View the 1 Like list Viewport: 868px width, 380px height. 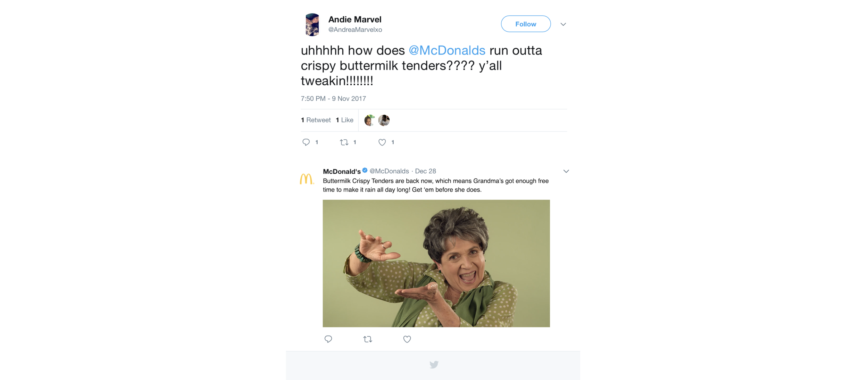tap(344, 120)
